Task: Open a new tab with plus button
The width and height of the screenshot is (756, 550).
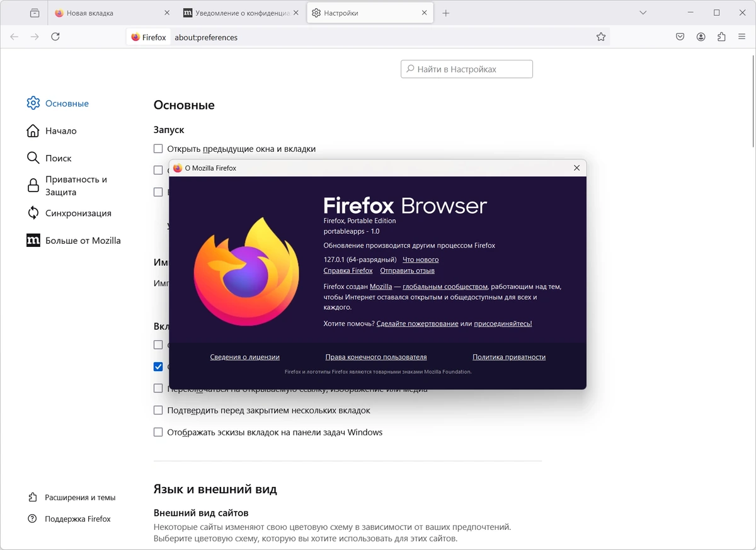Action: 446,13
